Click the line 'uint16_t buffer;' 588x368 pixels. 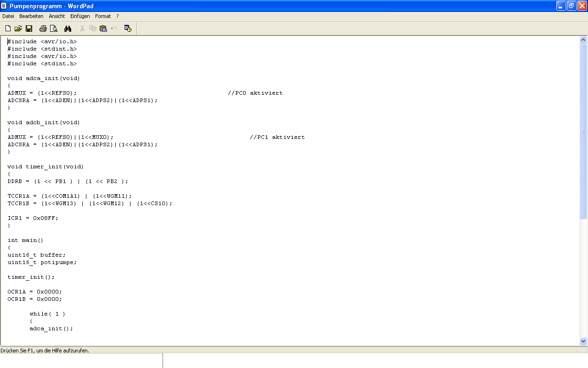pos(37,255)
